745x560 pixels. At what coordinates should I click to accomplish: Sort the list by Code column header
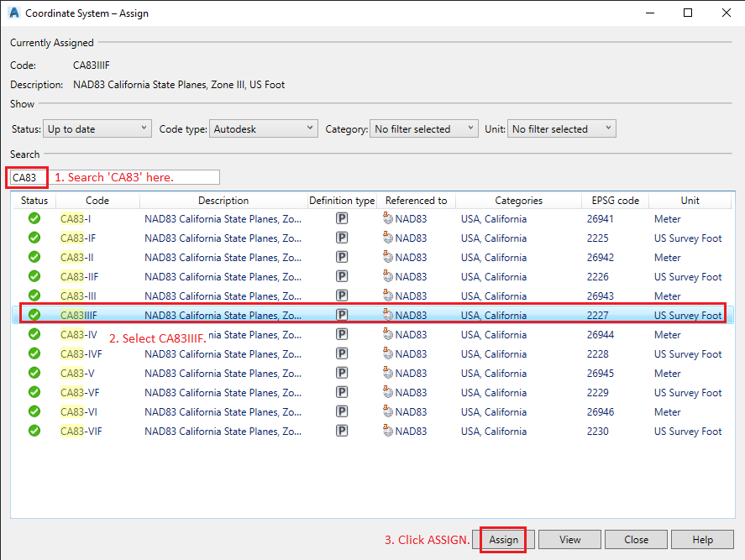pyautogui.click(x=97, y=201)
